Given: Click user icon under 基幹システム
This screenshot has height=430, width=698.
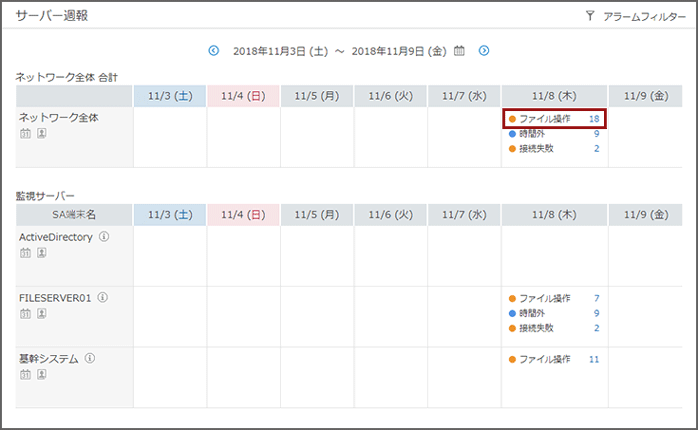Looking at the screenshot, I should point(42,374).
